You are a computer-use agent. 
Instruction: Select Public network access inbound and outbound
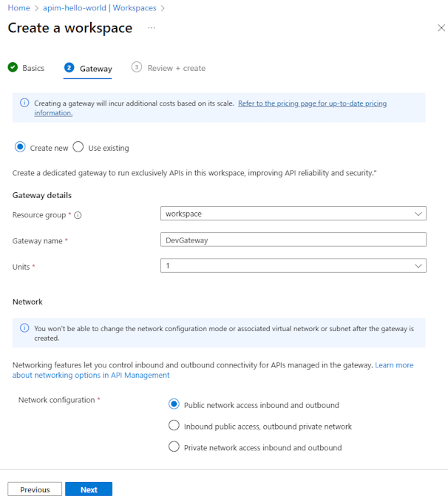tap(174, 404)
